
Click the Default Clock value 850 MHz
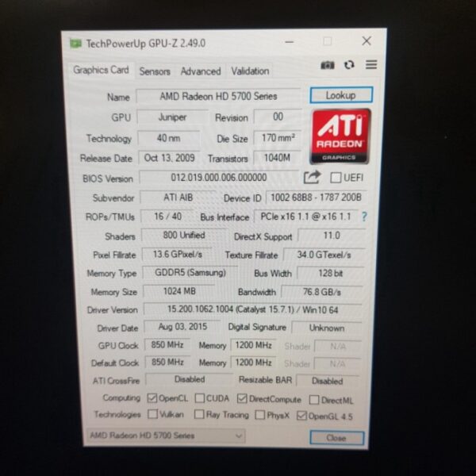coord(167,363)
